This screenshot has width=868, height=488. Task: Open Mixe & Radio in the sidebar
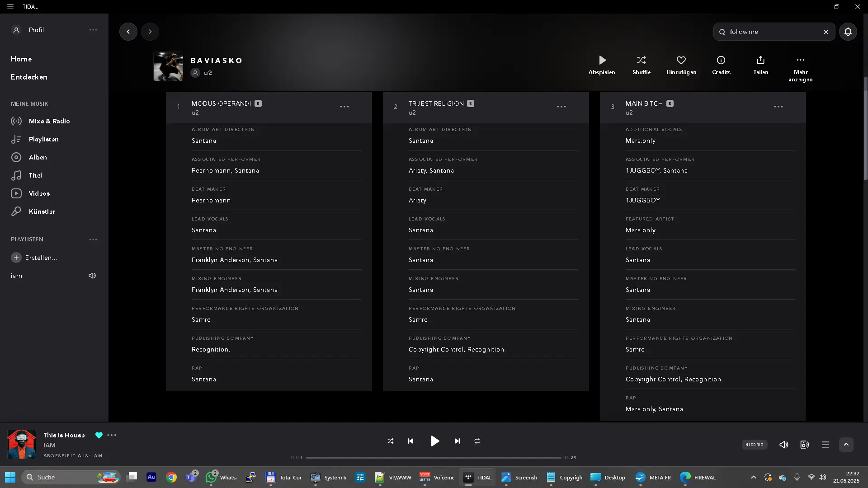point(49,121)
